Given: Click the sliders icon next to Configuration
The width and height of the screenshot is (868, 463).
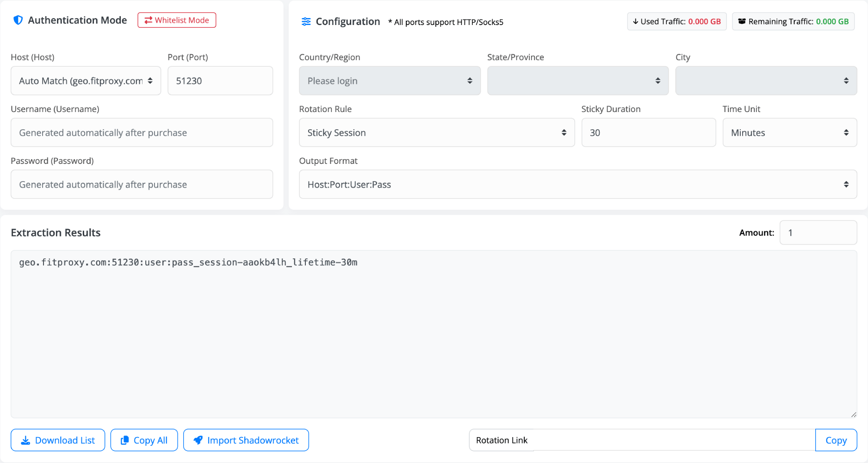Looking at the screenshot, I should click(305, 21).
